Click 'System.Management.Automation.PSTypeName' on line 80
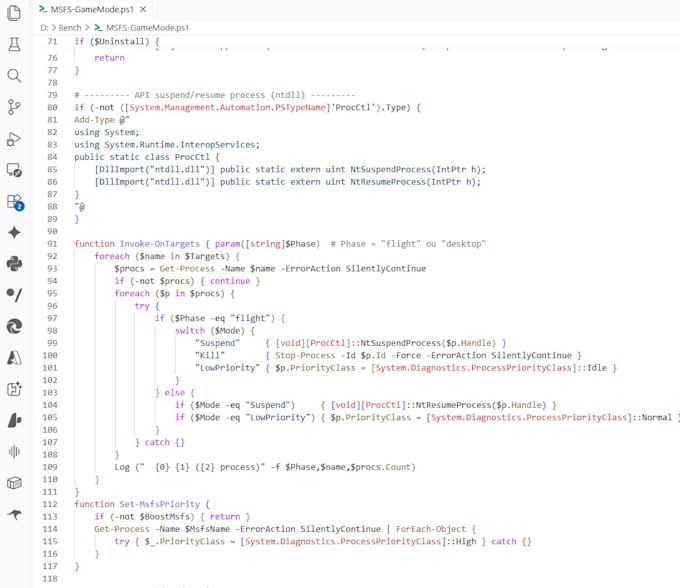680x588 pixels. click(x=227, y=108)
